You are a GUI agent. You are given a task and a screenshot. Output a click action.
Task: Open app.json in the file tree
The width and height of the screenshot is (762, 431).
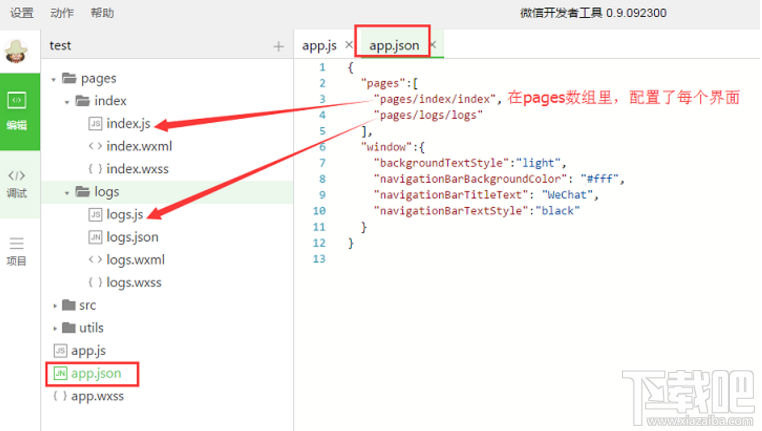(x=96, y=374)
